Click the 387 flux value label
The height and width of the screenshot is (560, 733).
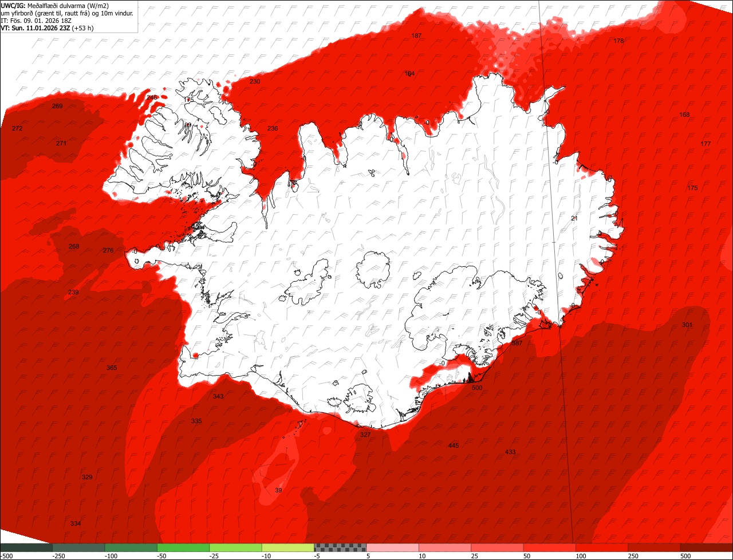517,343
